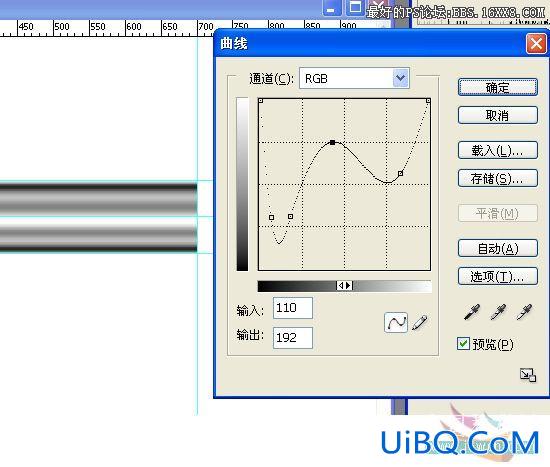The width and height of the screenshot is (550, 467).
Task: Select the gray point eyedropper
Action: [498, 312]
